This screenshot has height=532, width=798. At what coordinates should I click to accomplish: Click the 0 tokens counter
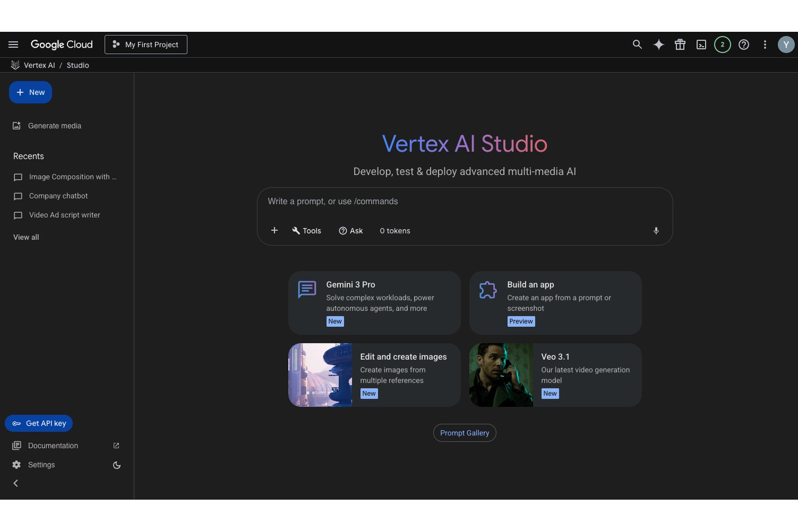tap(395, 231)
